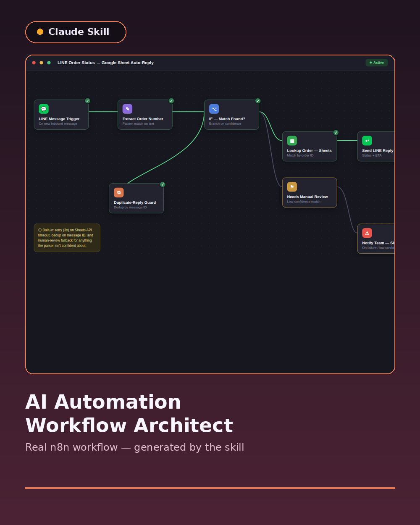Click the orange dot in Claude Skill badge
The height and width of the screenshot is (525, 420).
pos(40,32)
